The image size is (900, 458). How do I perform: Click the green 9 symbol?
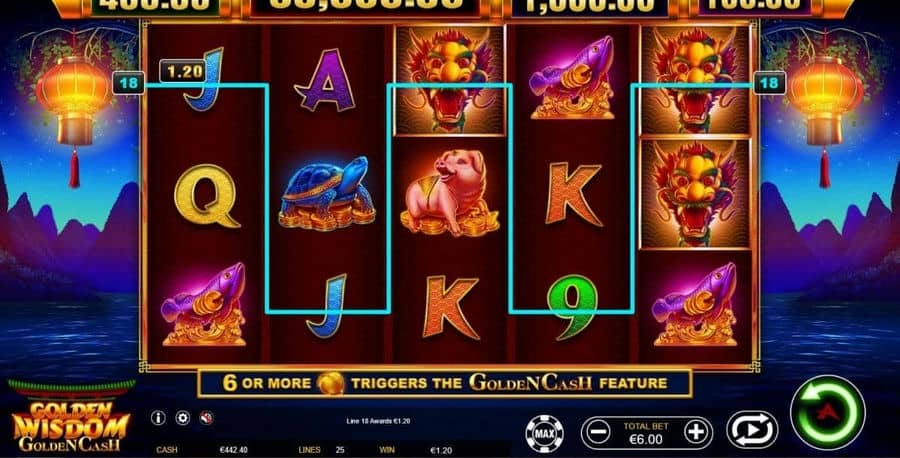(x=573, y=306)
